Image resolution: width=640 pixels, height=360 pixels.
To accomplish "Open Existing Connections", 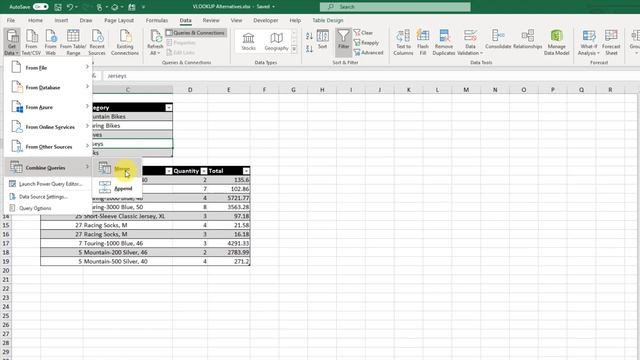I will pyautogui.click(x=125, y=42).
